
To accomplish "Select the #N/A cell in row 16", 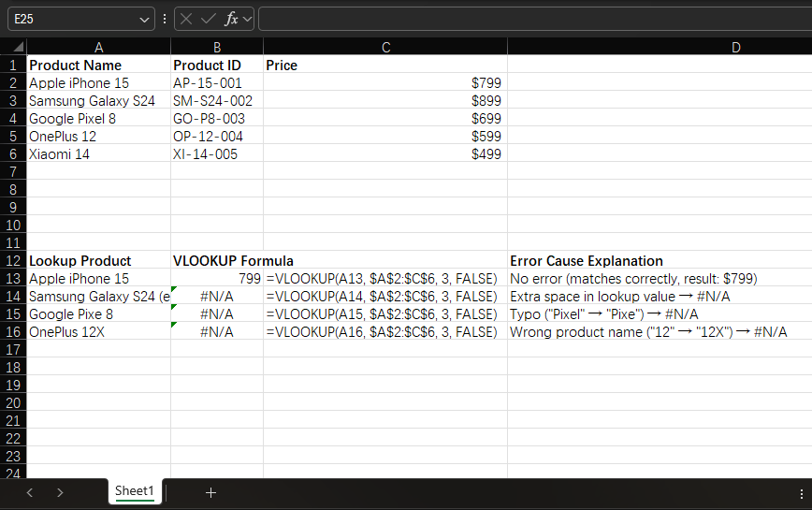I will point(217,332).
